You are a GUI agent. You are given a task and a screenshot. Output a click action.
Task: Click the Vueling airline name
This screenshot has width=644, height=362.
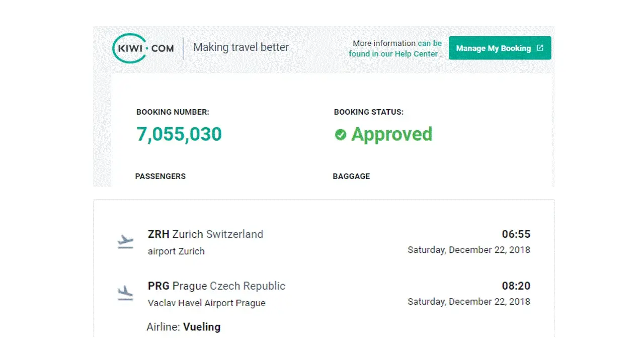(x=202, y=327)
